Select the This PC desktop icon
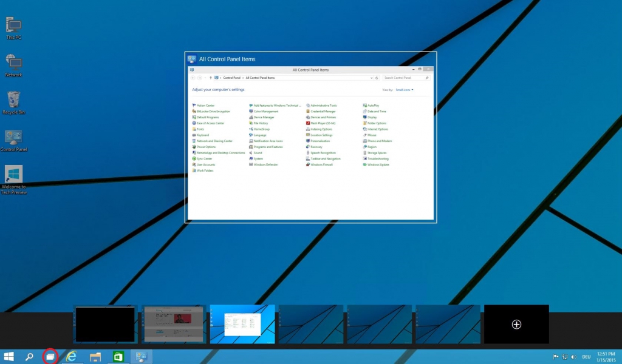Viewport: 622px width, 364px height. [13, 28]
